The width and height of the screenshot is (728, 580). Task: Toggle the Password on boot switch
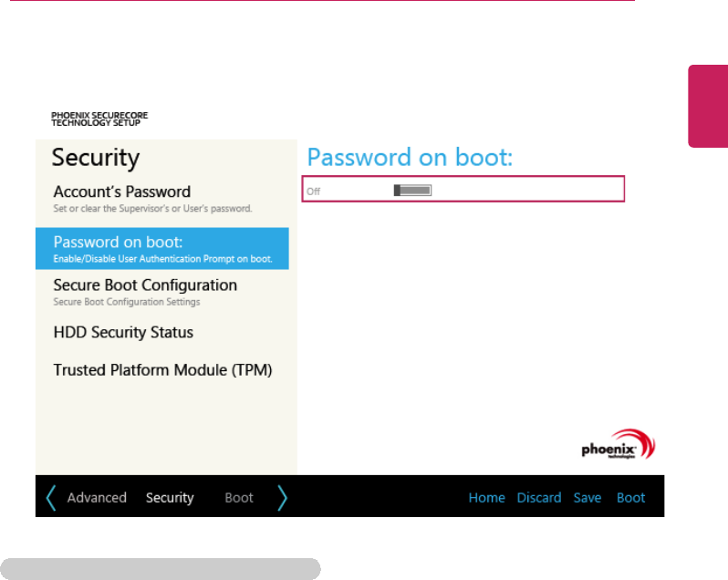[412, 191]
